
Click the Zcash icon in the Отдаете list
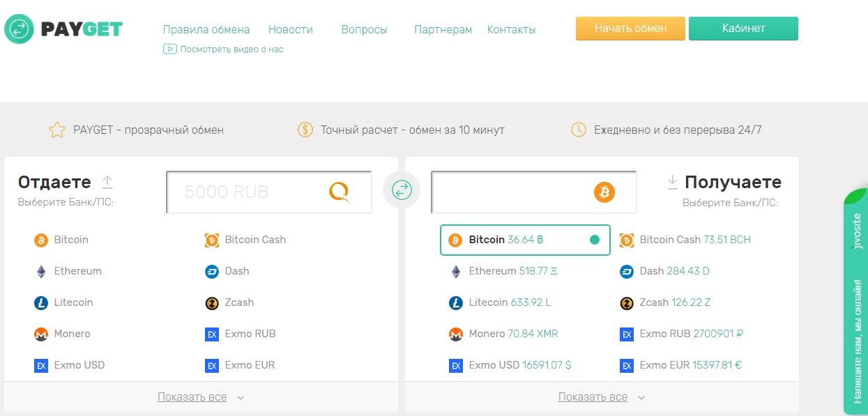pos(212,302)
